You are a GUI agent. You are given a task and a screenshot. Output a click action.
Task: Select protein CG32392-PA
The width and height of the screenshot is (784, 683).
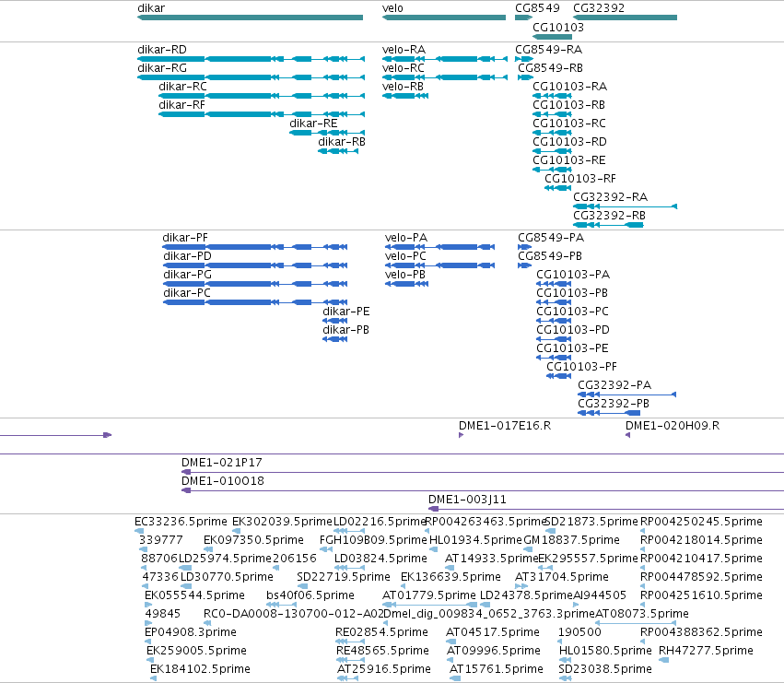627,394
